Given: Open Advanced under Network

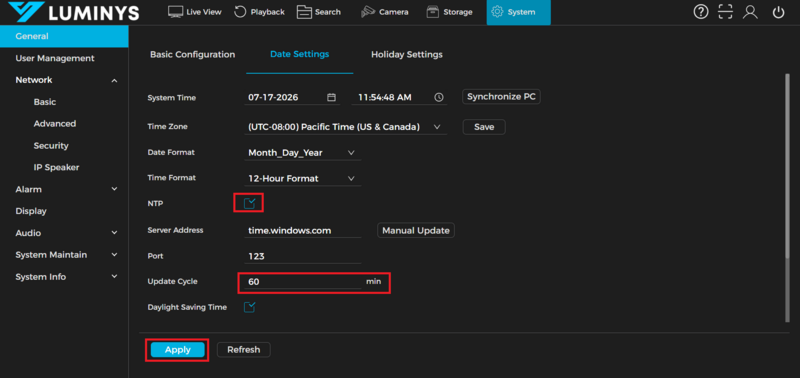Looking at the screenshot, I should tap(55, 123).
